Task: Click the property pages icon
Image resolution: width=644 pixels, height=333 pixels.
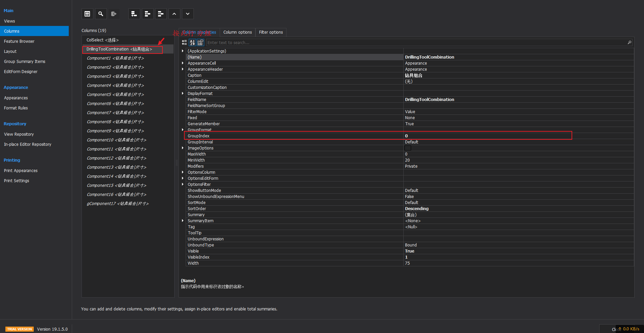Action: pos(201,42)
